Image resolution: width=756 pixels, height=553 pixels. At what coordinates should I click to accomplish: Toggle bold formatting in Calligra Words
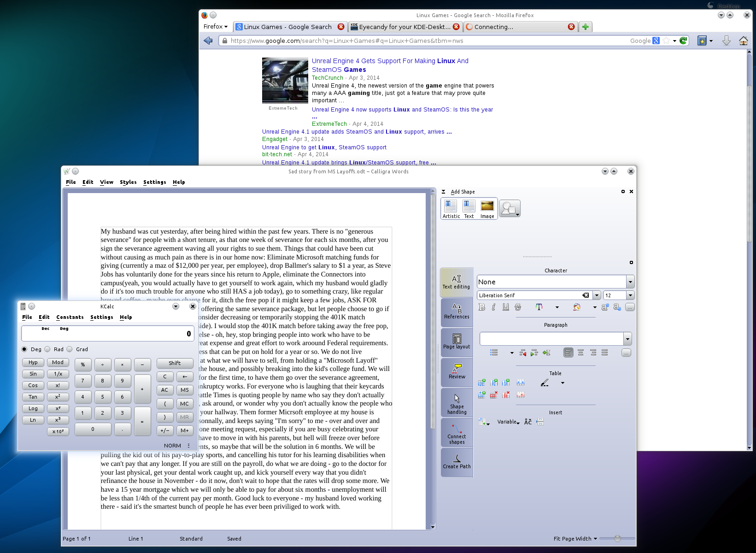[x=482, y=307]
